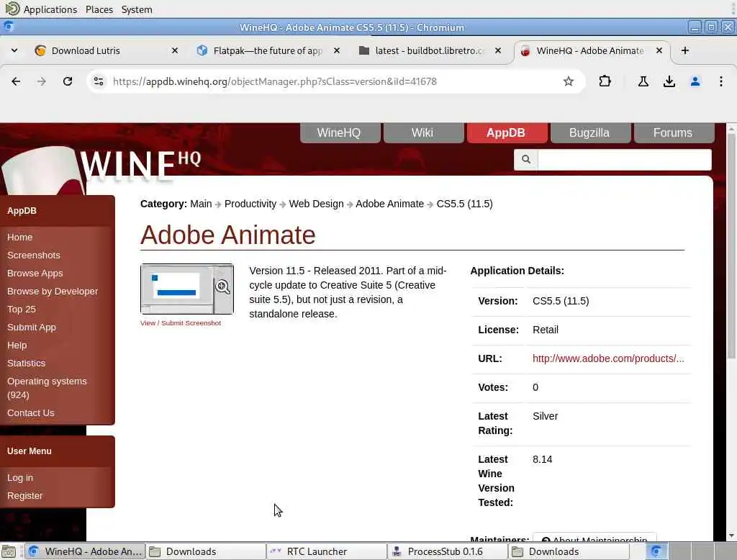Viewport: 737px width, 560px height.
Task: Click the scrollbar down arrow
Action: tap(731, 536)
